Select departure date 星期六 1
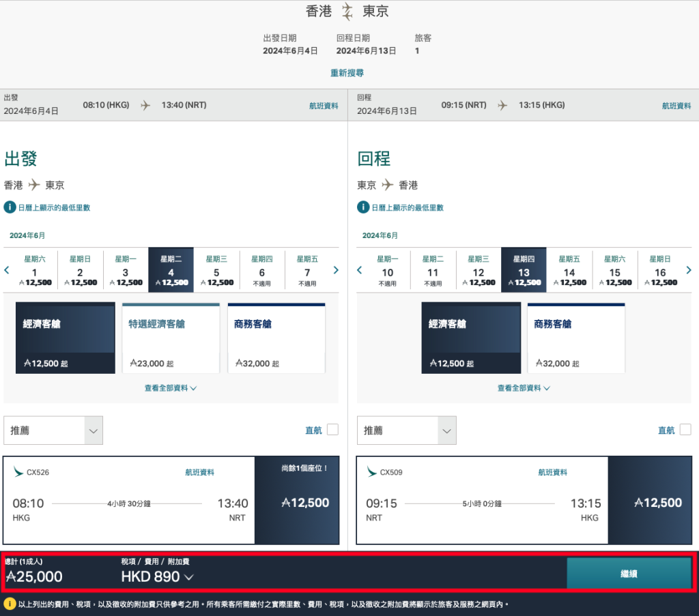The image size is (699, 616). (35, 270)
